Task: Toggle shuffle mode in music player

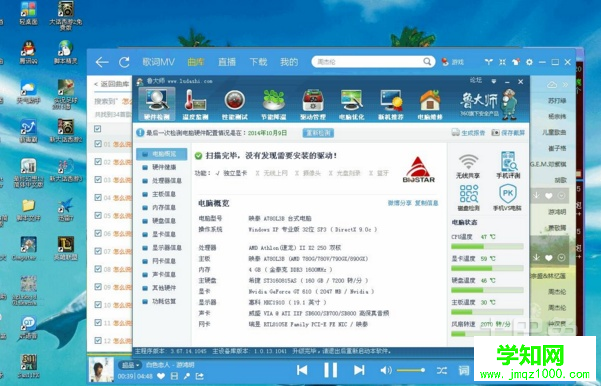Action: click(x=442, y=370)
